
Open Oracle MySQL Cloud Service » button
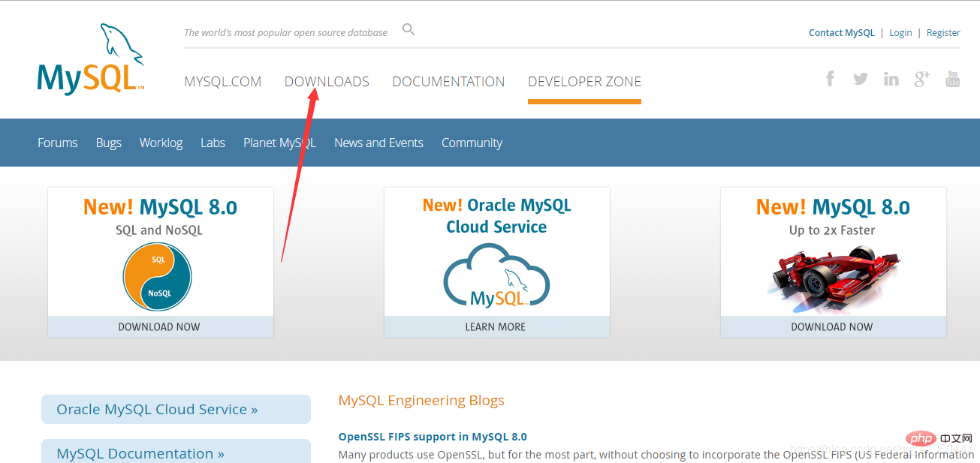click(176, 409)
